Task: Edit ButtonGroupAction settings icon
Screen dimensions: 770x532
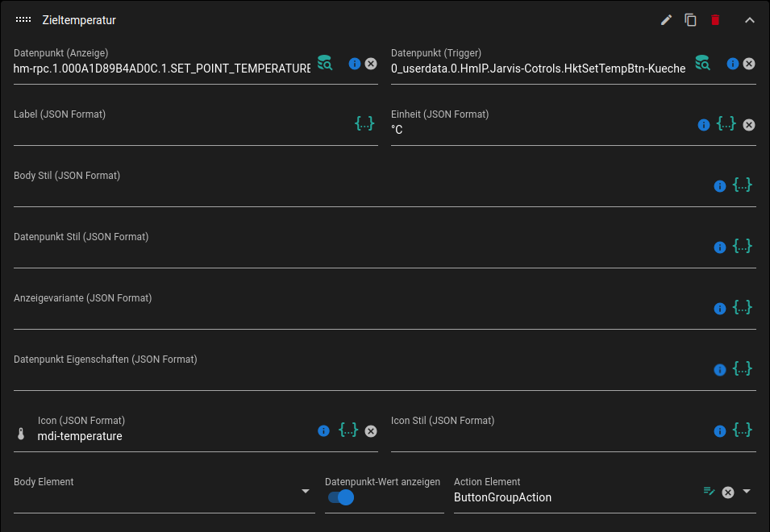Action: pyautogui.click(x=709, y=491)
